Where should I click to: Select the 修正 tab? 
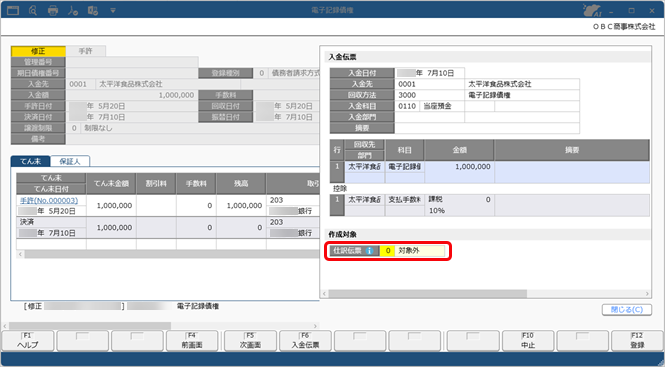point(38,51)
